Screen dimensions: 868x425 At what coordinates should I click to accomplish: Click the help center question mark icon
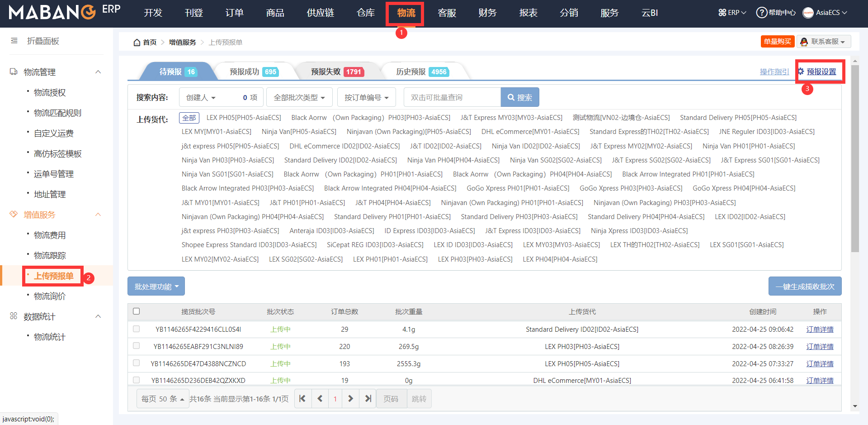click(762, 13)
